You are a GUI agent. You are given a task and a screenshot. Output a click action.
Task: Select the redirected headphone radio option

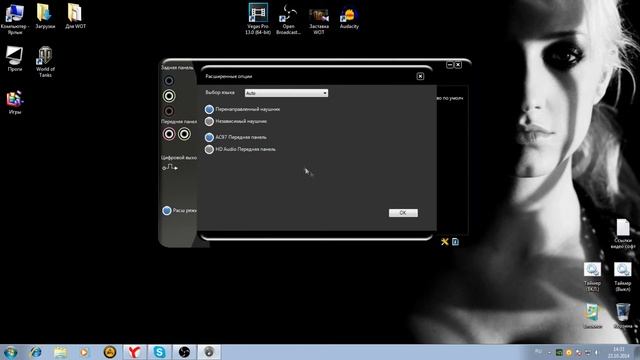pyautogui.click(x=209, y=109)
